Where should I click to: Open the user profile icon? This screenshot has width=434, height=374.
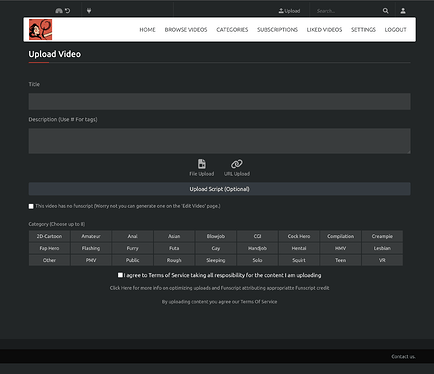pos(403,11)
